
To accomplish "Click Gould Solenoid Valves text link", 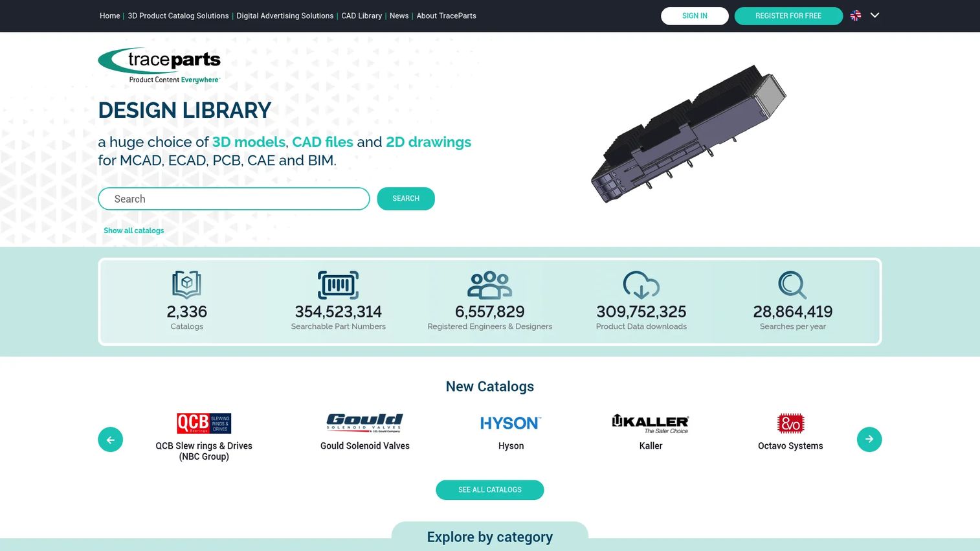I will (x=365, y=446).
